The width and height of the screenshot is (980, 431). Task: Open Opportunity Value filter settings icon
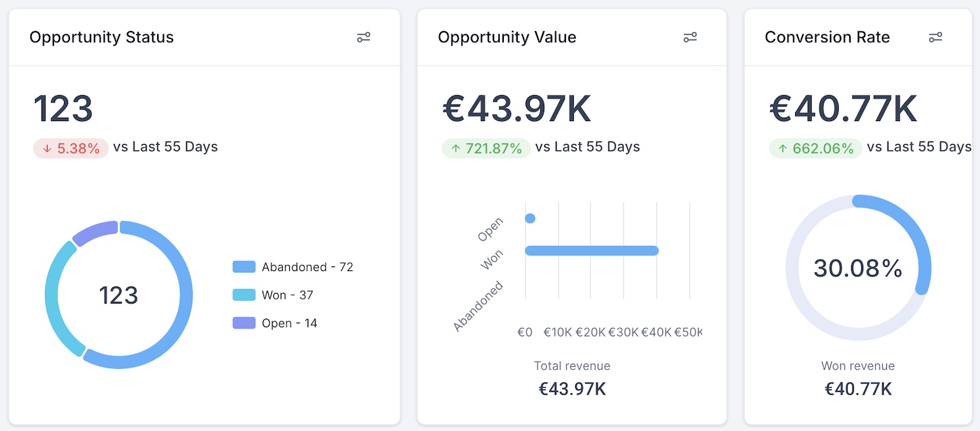point(690,37)
